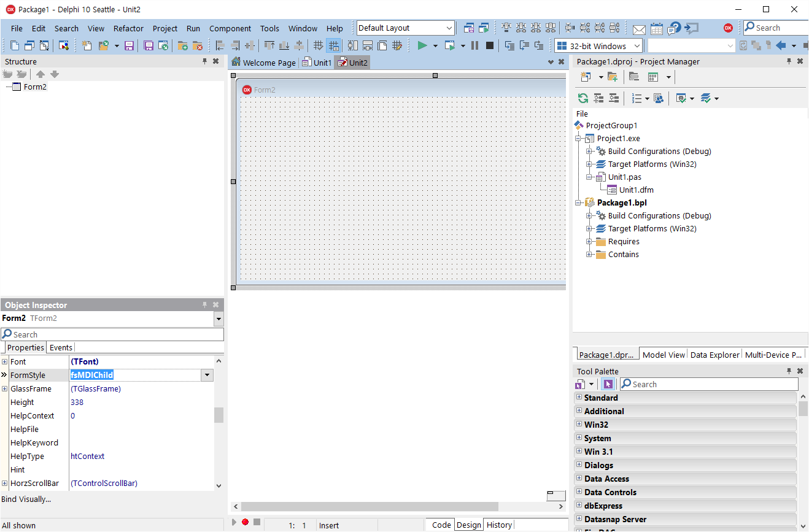Open the Refactor menu
809x532 pixels.
pyautogui.click(x=128, y=28)
